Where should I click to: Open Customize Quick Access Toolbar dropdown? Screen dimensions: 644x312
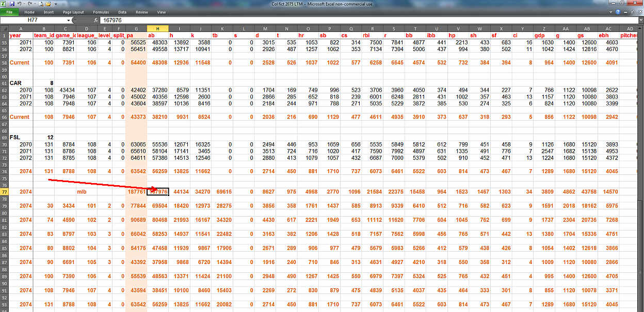pos(55,4)
